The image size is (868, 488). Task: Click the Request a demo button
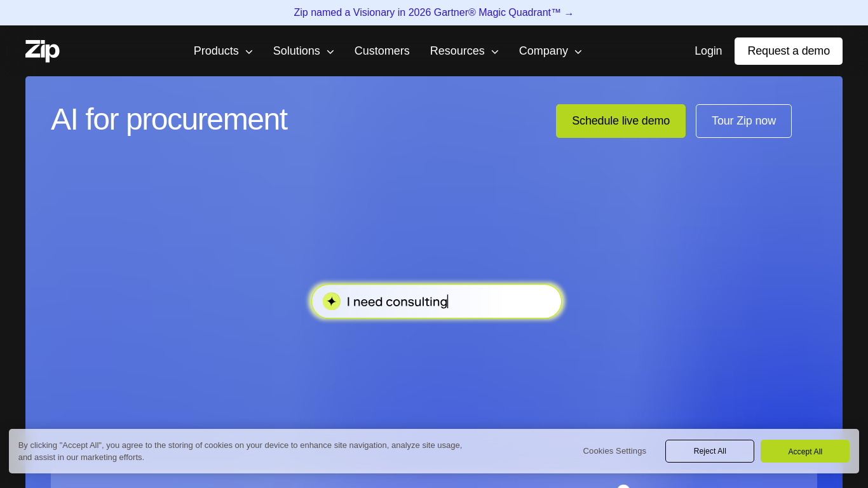789,51
